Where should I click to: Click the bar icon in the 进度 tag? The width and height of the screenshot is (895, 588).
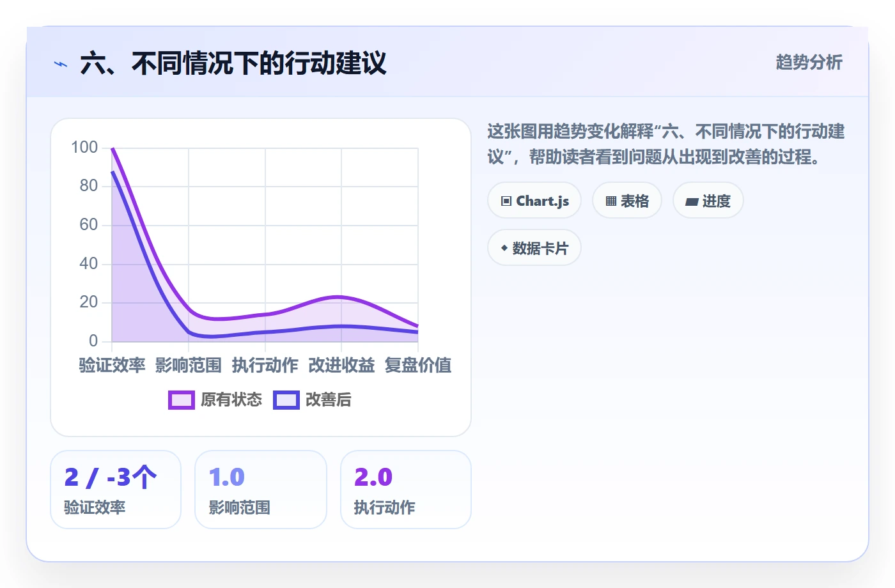(692, 202)
